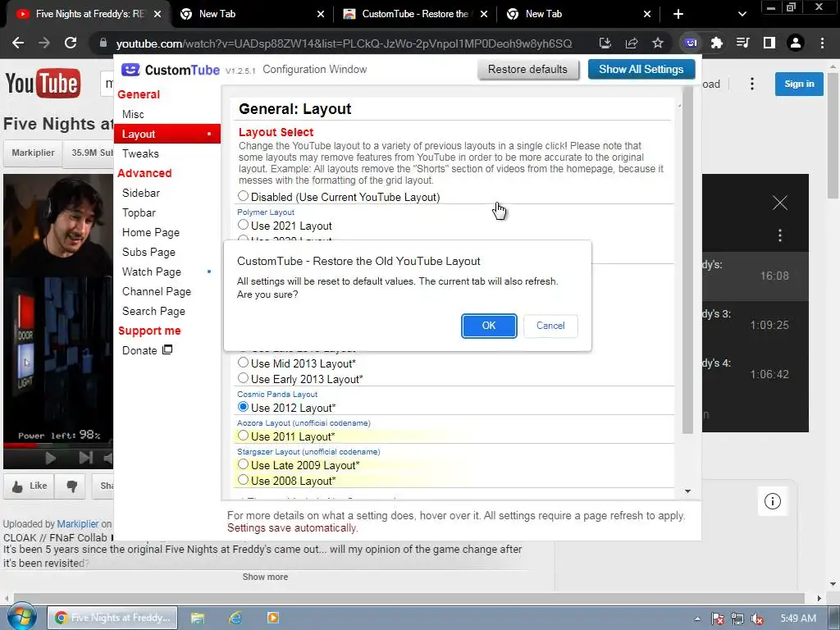Screen dimensions: 840x630
Task: Open playlist panel three-dot options
Action: 780,235
